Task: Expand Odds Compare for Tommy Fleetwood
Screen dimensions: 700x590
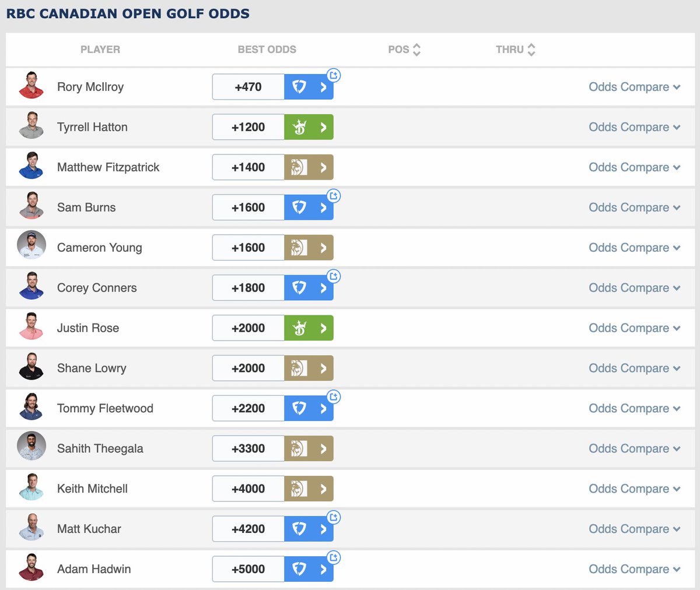Action: tap(635, 409)
